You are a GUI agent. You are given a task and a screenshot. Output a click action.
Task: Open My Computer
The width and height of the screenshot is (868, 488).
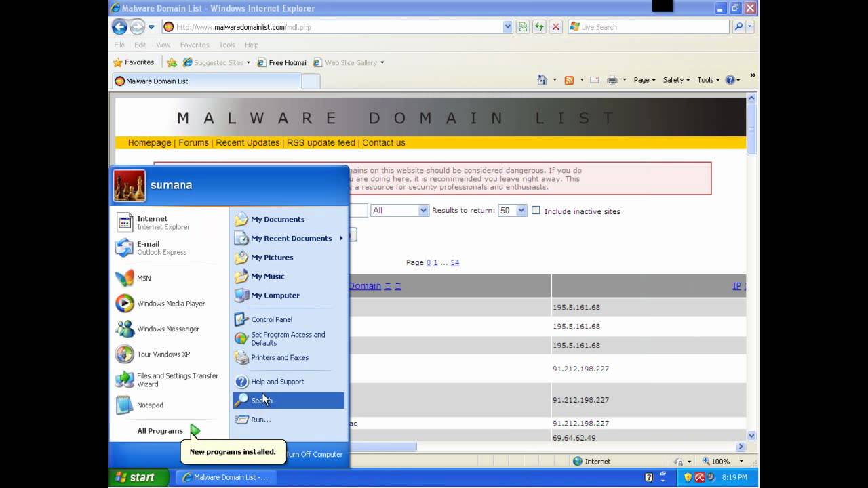click(288, 296)
